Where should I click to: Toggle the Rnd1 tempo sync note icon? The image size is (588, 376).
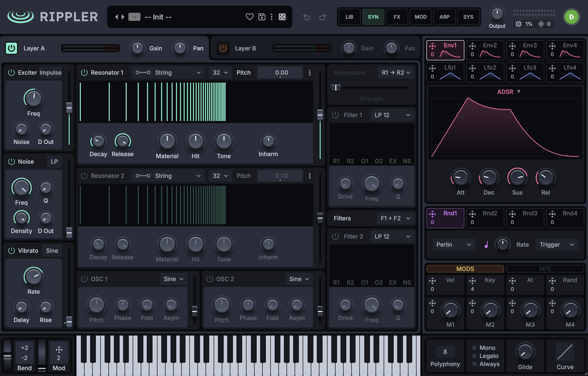486,244
